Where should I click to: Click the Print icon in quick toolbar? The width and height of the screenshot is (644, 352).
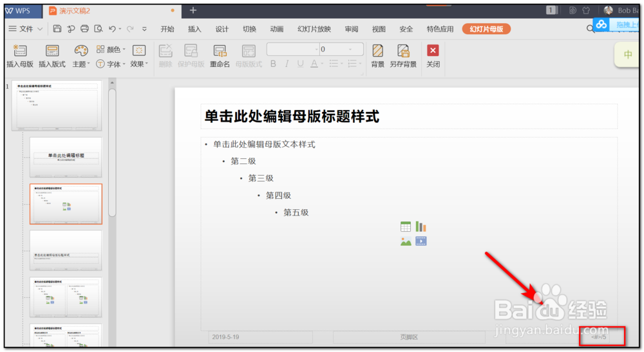click(x=84, y=29)
